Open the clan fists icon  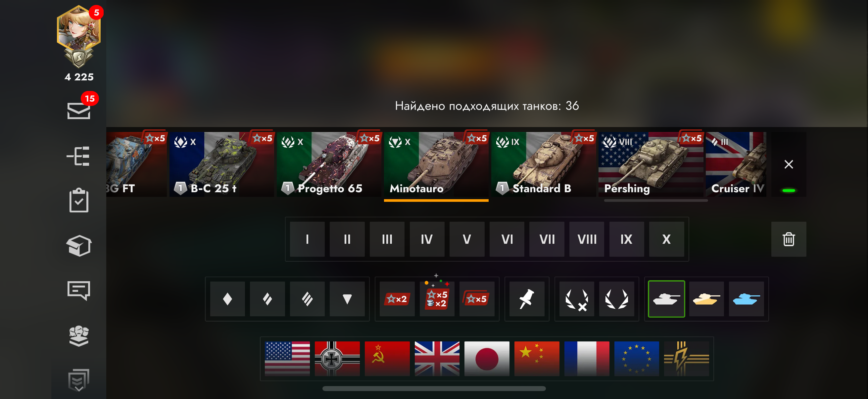[x=79, y=336]
